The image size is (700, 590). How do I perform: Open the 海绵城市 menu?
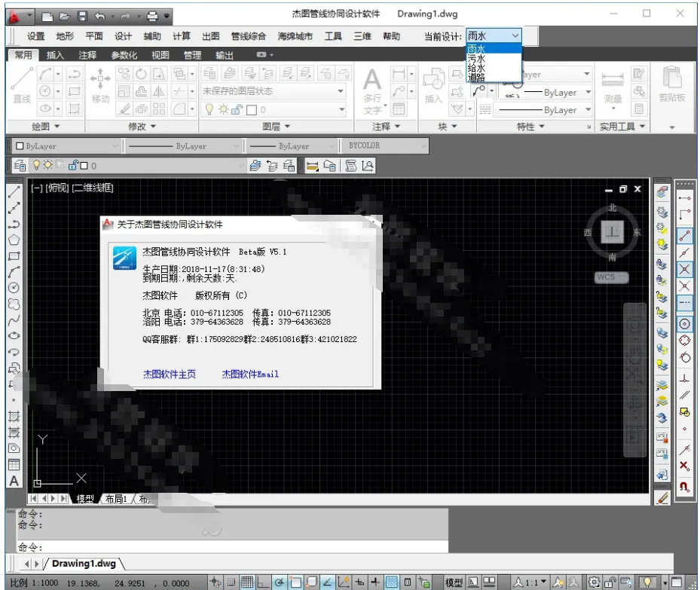coord(295,36)
